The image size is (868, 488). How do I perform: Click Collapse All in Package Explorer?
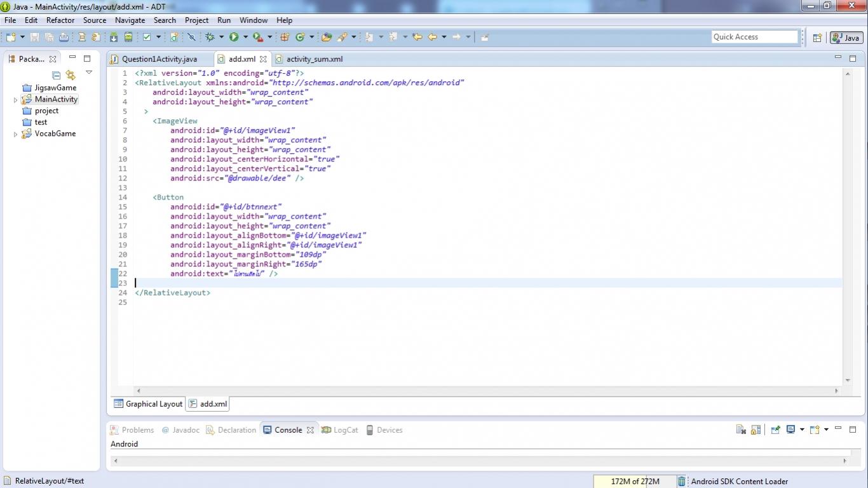[x=56, y=75]
